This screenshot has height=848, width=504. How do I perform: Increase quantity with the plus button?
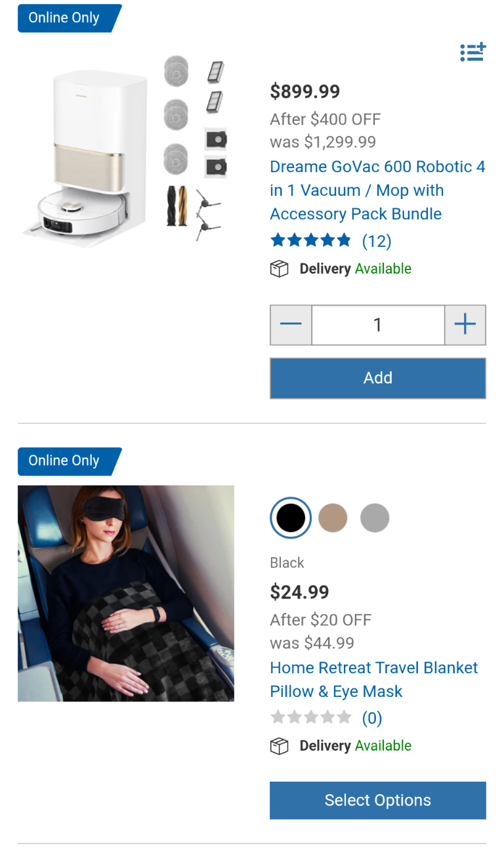coord(465,324)
